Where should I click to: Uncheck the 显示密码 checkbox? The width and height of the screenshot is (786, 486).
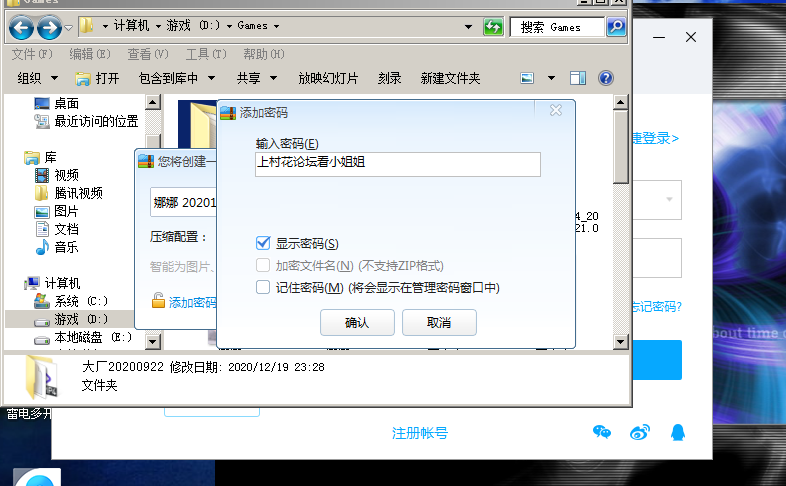[263, 243]
